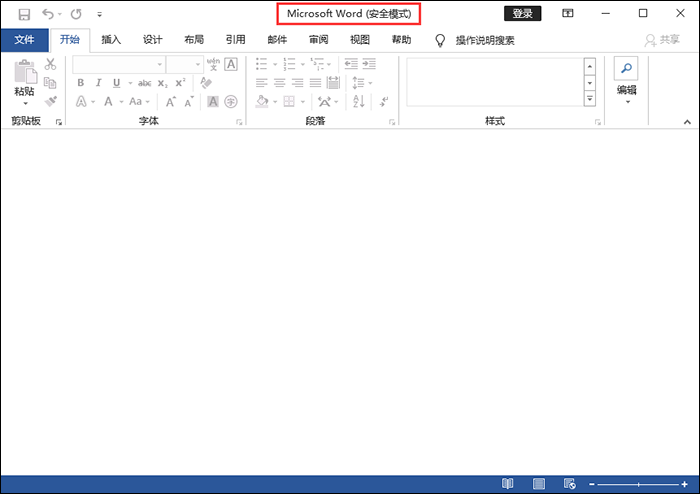Click the align right icon

point(297,83)
